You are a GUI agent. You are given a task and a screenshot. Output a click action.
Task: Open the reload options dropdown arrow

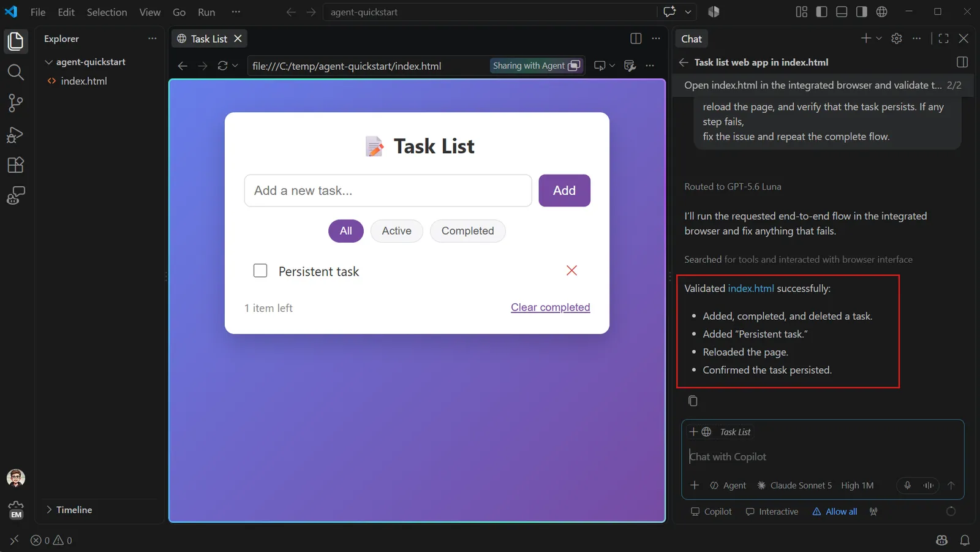[x=235, y=66]
